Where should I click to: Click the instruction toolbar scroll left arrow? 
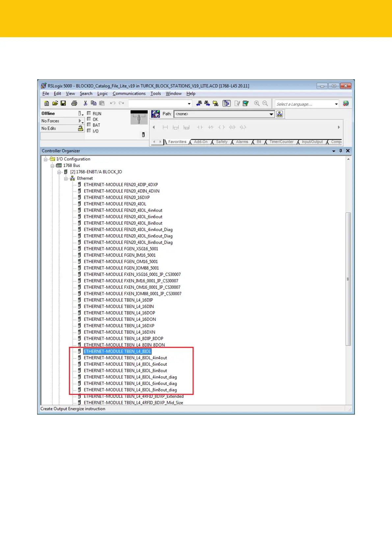pos(154,127)
